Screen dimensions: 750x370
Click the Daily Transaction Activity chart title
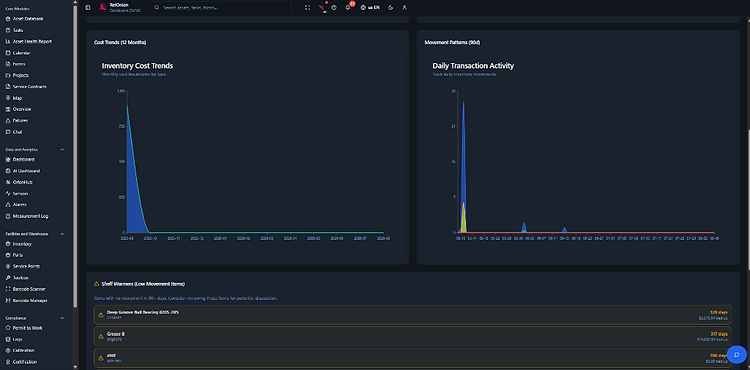point(473,66)
